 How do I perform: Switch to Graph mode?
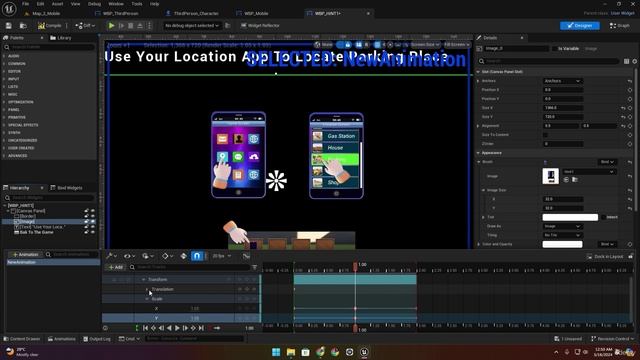click(x=620, y=26)
